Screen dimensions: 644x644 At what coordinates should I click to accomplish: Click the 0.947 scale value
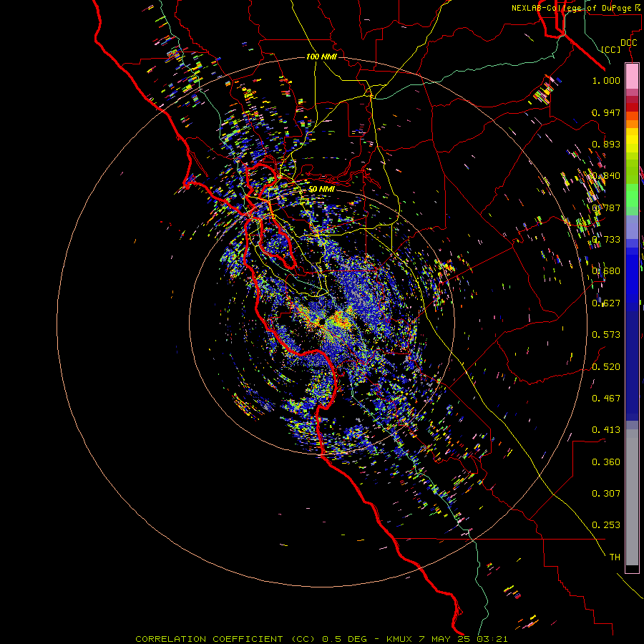[606, 112]
